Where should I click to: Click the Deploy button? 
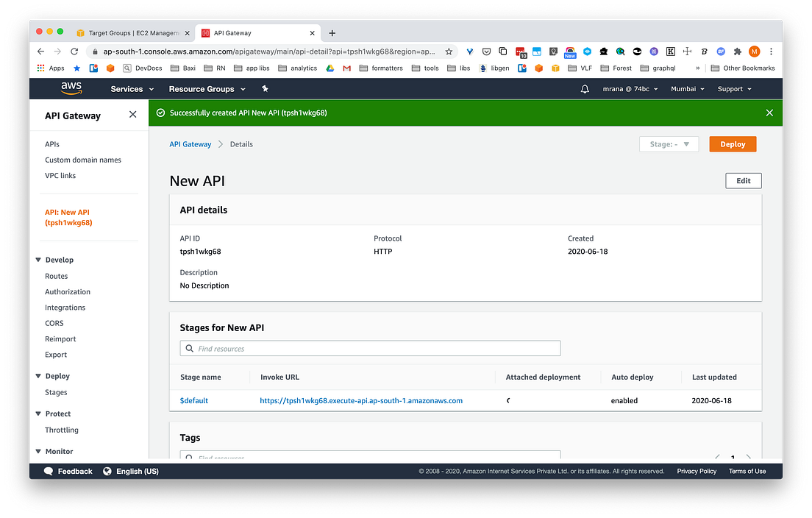coord(733,144)
